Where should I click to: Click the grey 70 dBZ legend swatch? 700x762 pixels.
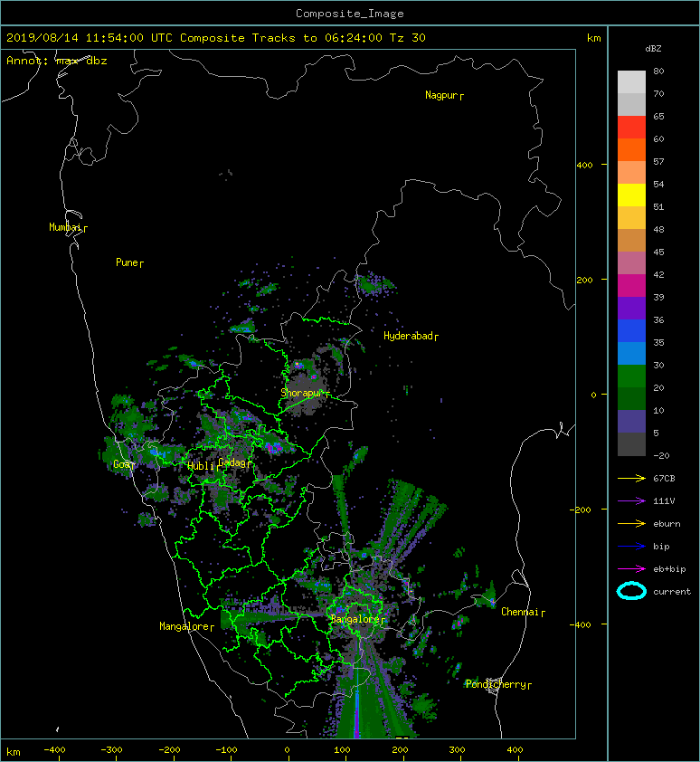[631, 104]
